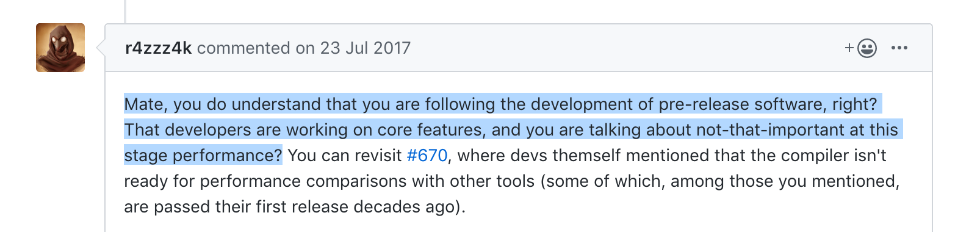This screenshot has height=232, width=980.
Task: Click the text 'You can revisit'
Action: tap(345, 155)
